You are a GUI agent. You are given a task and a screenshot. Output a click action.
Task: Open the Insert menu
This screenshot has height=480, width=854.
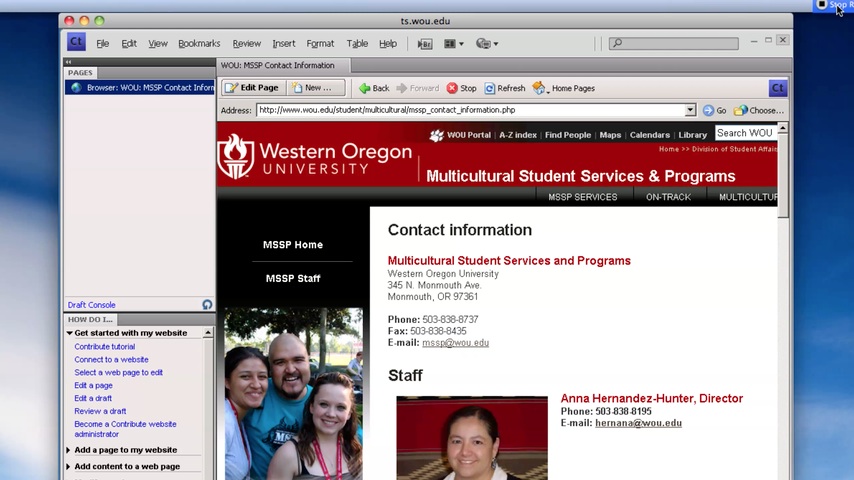coord(284,44)
